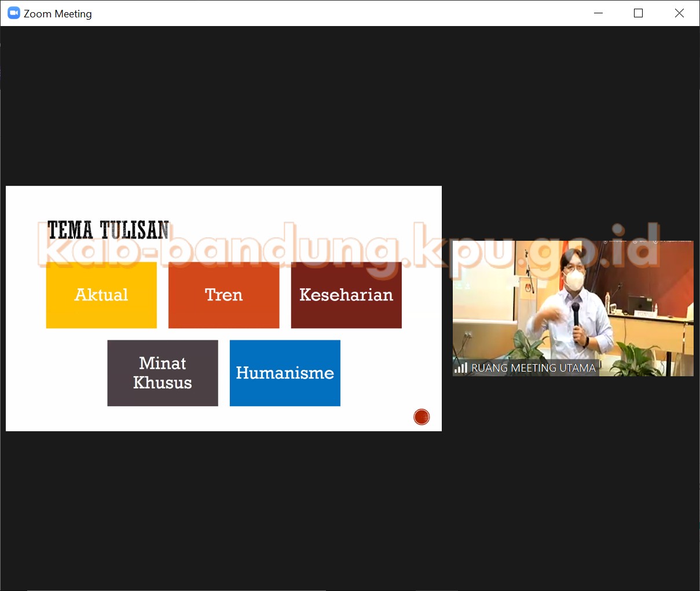Click the Zoom camera logo in title bar
700x591 pixels.
coord(14,13)
